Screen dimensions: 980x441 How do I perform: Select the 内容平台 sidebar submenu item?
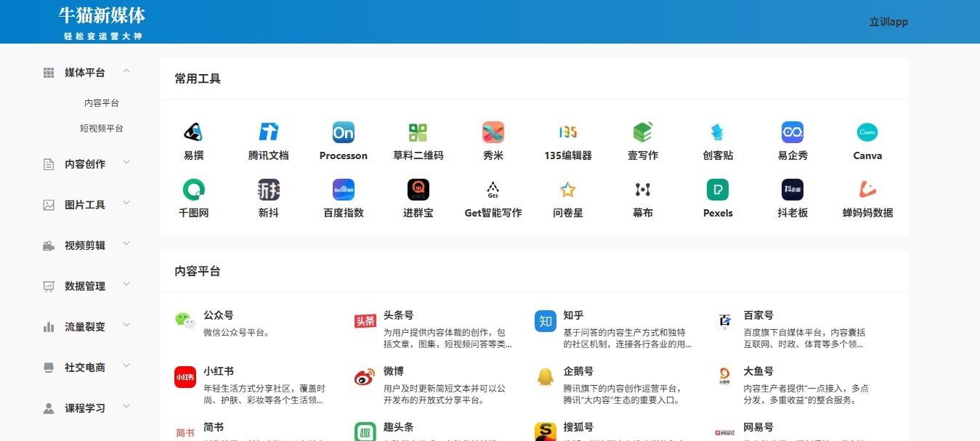(x=102, y=103)
